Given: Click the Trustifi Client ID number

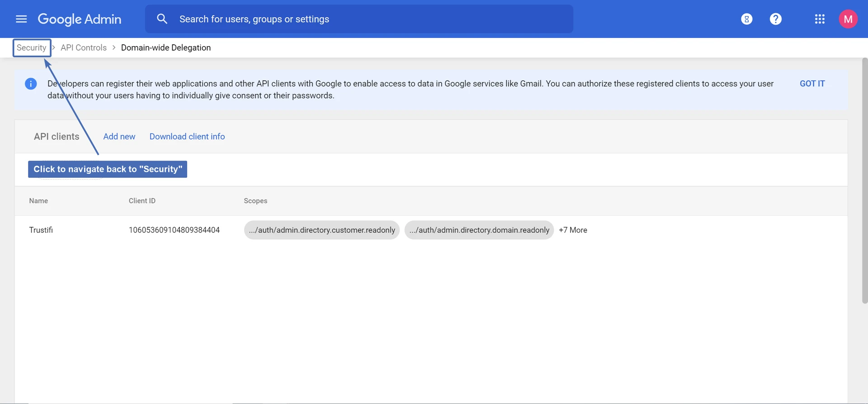Looking at the screenshot, I should pos(174,230).
